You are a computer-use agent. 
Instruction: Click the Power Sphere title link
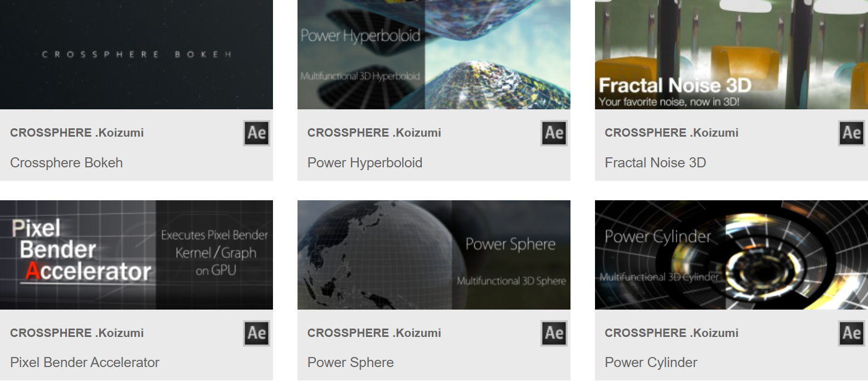pos(350,362)
